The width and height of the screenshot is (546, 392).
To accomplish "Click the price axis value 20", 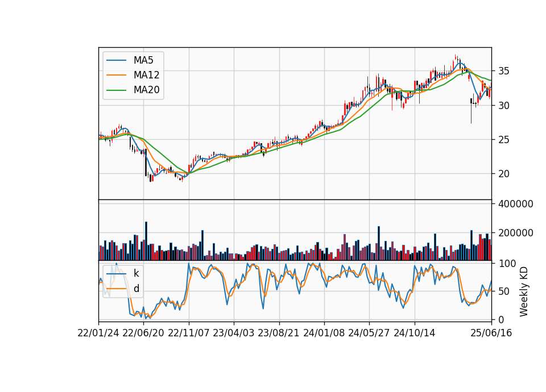I will 503,174.
